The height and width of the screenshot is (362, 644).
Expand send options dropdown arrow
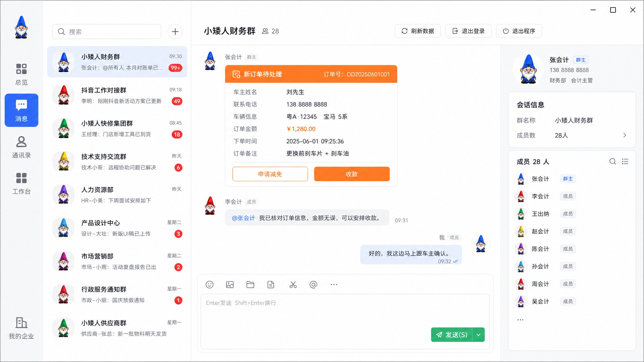[478, 335]
